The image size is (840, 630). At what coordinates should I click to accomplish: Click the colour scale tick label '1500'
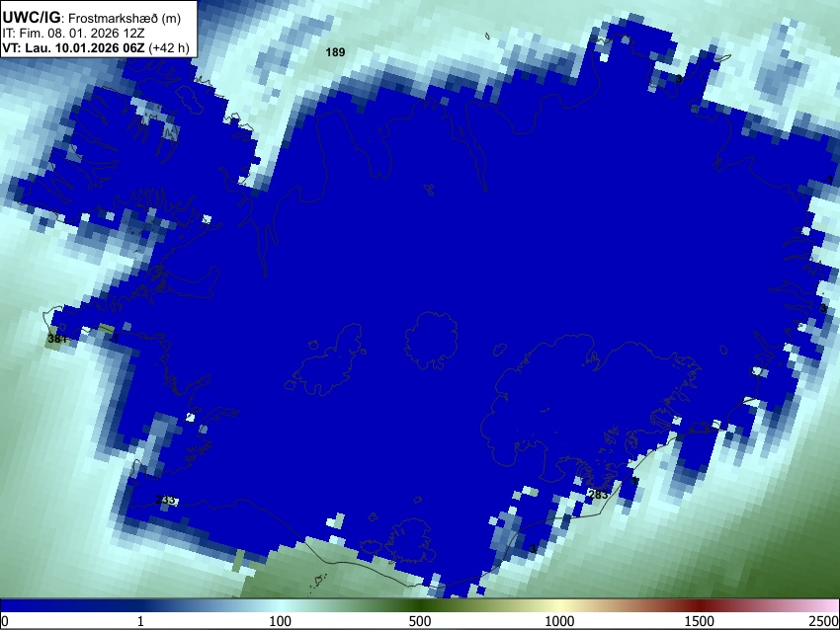(700, 621)
